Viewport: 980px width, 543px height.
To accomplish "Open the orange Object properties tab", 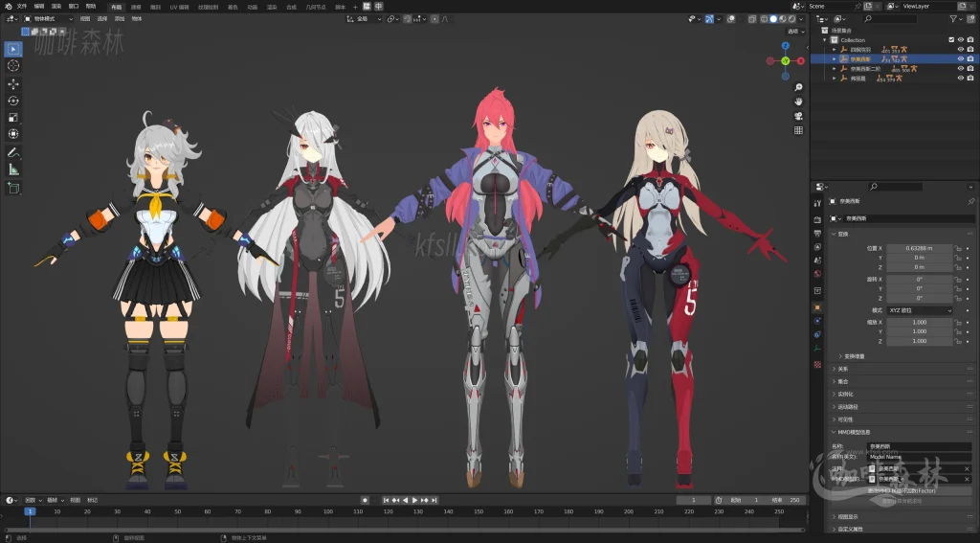I will [817, 307].
